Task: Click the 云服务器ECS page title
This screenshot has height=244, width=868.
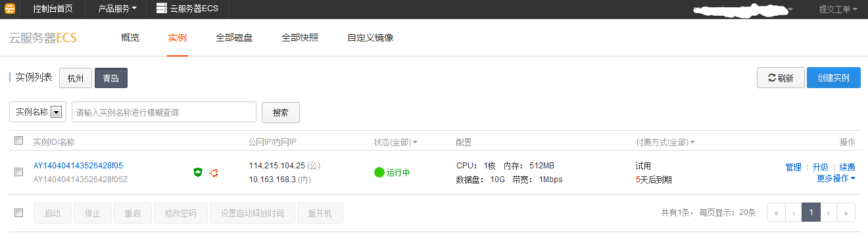Action: 43,38
